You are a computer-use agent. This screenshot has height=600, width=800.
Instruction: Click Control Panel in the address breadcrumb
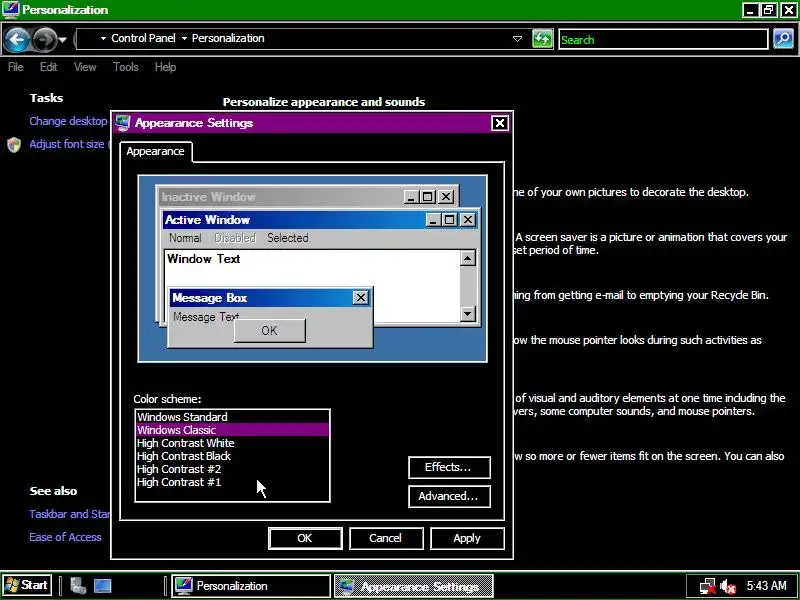coord(143,38)
